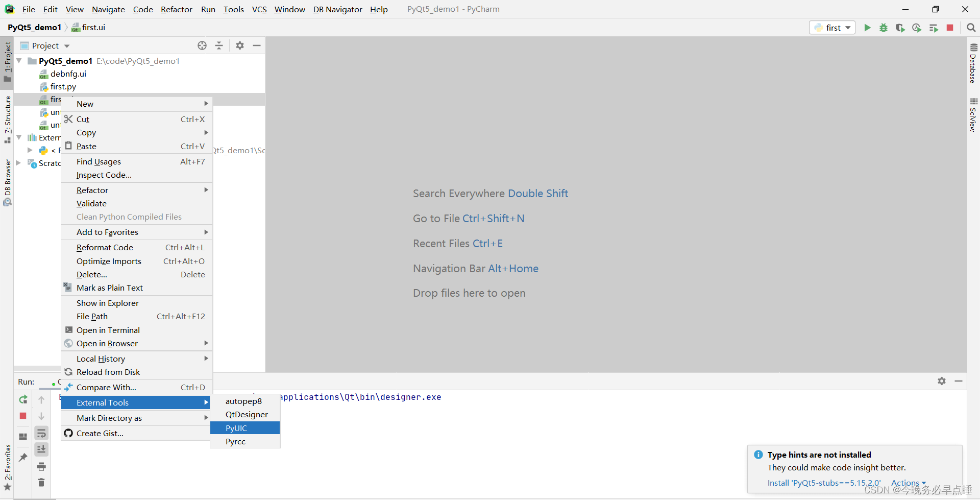This screenshot has height=500, width=980.
Task: Start debugging with the bug icon
Action: [x=884, y=28]
